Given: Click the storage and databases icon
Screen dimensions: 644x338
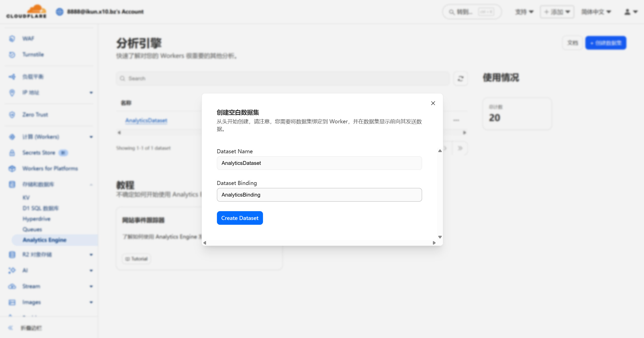Looking at the screenshot, I should tap(12, 184).
